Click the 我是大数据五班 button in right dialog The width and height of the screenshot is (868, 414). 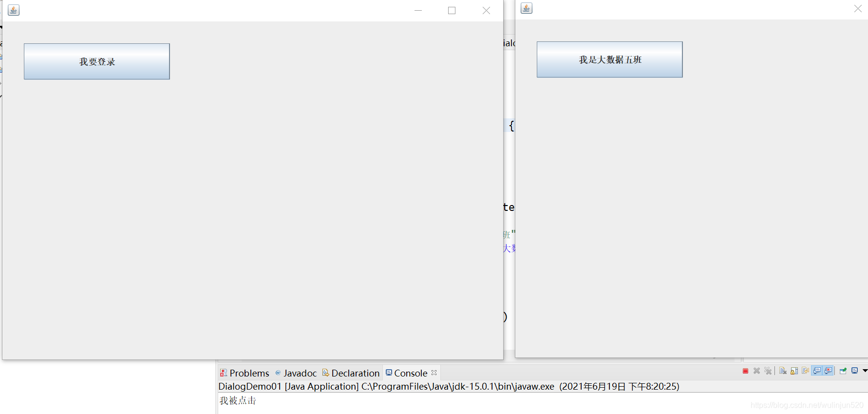(610, 59)
